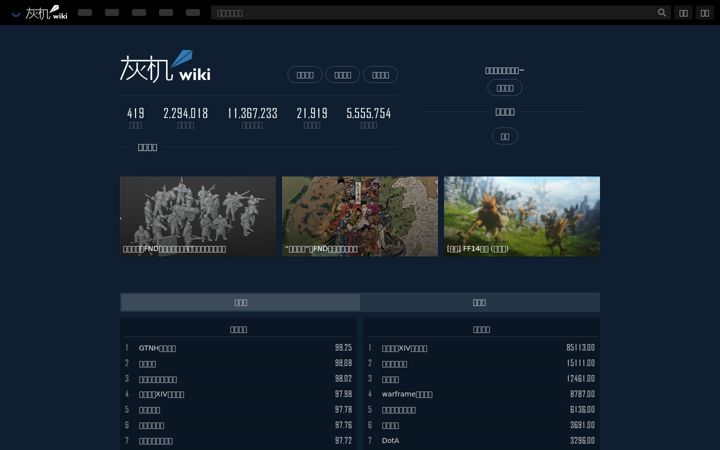Open the entry scoring 98.08
This screenshot has width=720, height=450.
click(147, 364)
